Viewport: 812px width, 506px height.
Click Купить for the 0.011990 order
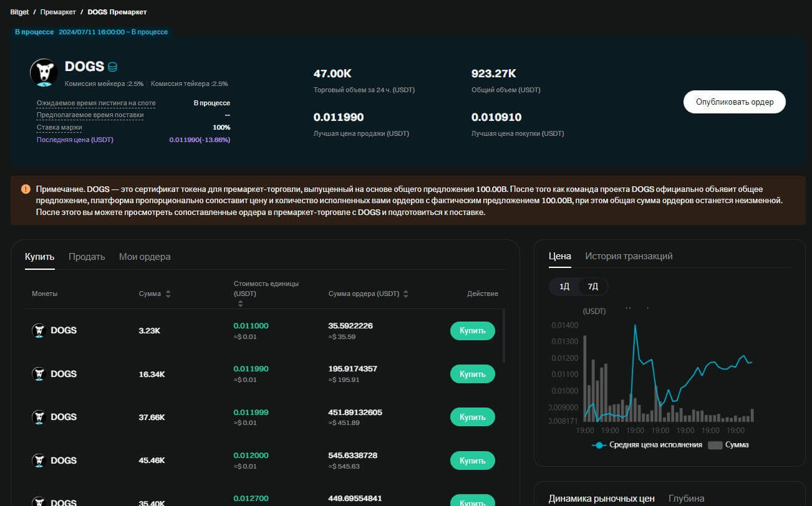[472, 374]
